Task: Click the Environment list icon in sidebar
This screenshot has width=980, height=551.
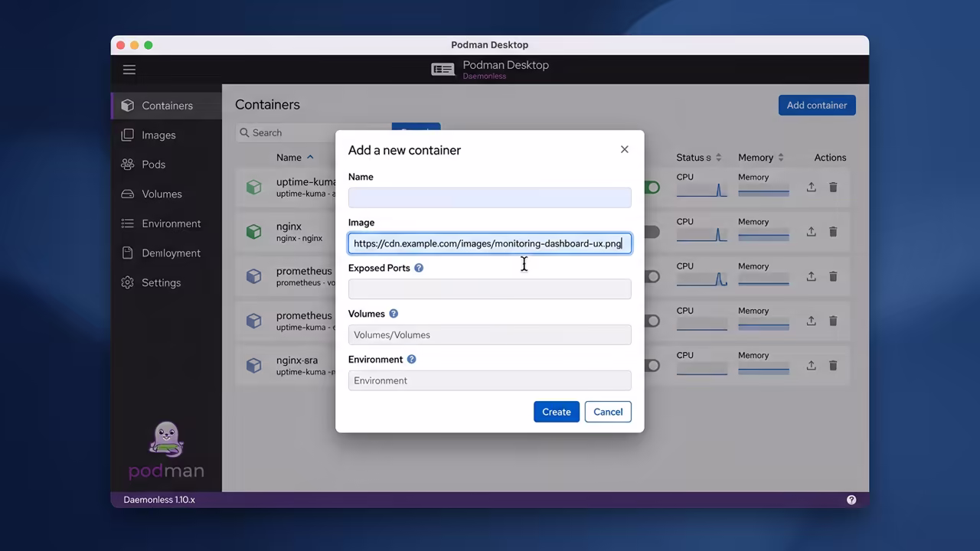Action: tap(128, 223)
